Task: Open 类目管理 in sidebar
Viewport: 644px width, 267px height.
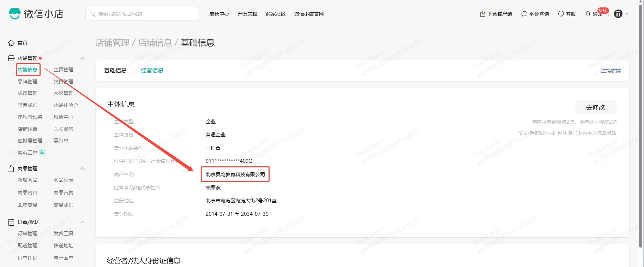Action: point(64,82)
